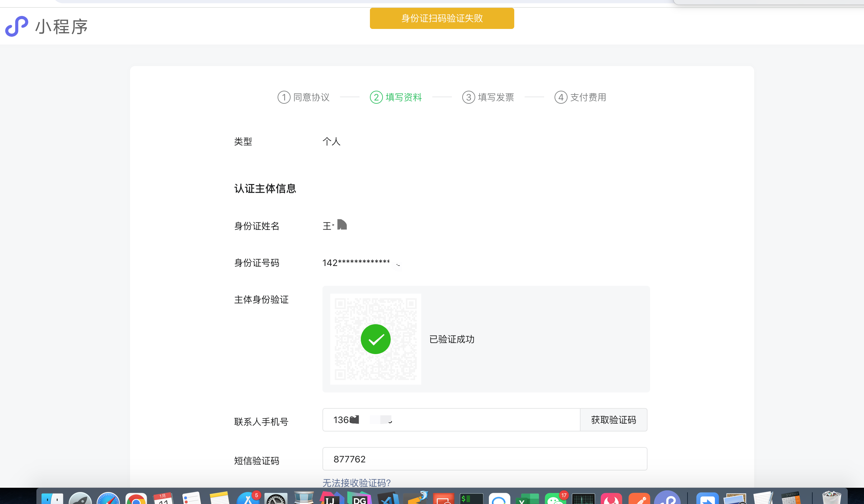The image size is (864, 504).
Task: Open Launchpad rocket icon
Action: coord(80,499)
